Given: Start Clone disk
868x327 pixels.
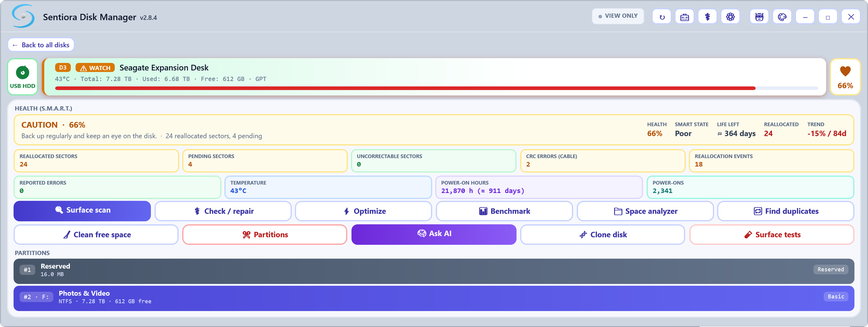Looking at the screenshot, I should pyautogui.click(x=602, y=235).
